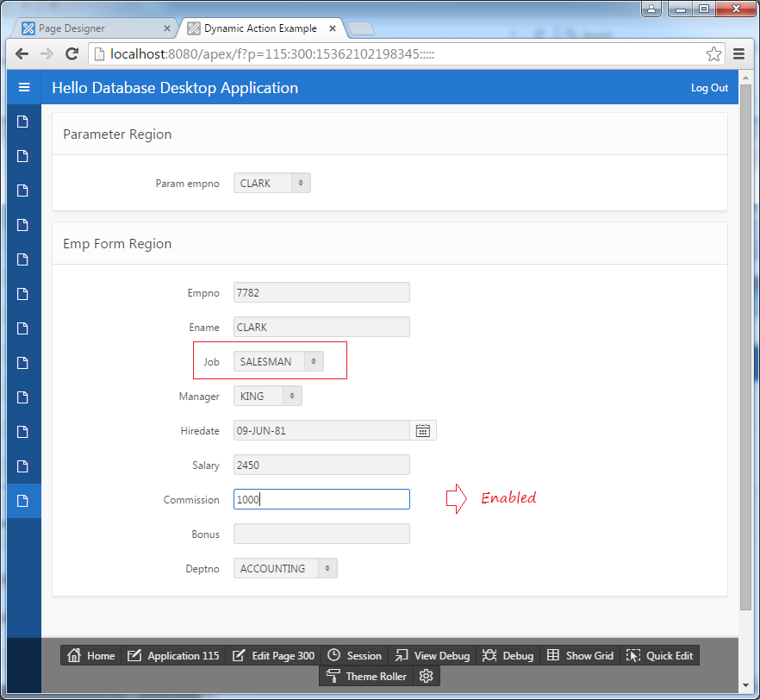The image size is (760, 700).
Task: Open first page icon in blue sidebar
Action: pyautogui.click(x=22, y=122)
